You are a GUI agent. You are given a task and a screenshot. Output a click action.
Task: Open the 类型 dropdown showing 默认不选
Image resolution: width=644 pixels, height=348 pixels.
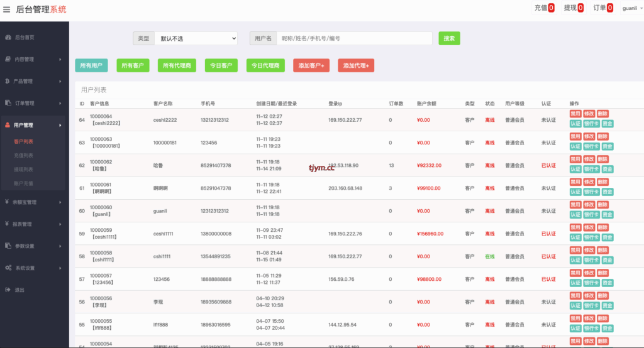195,38
